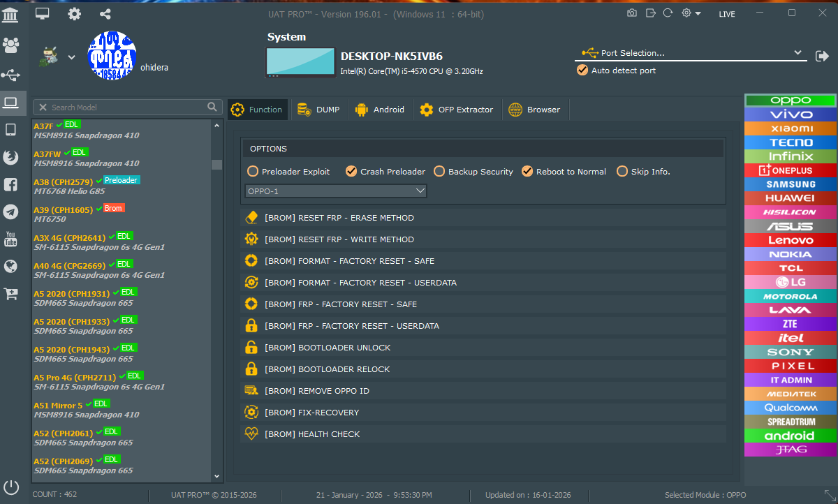Select the MEDIATEK brand module
The height and width of the screenshot is (504, 838).
[x=791, y=394]
